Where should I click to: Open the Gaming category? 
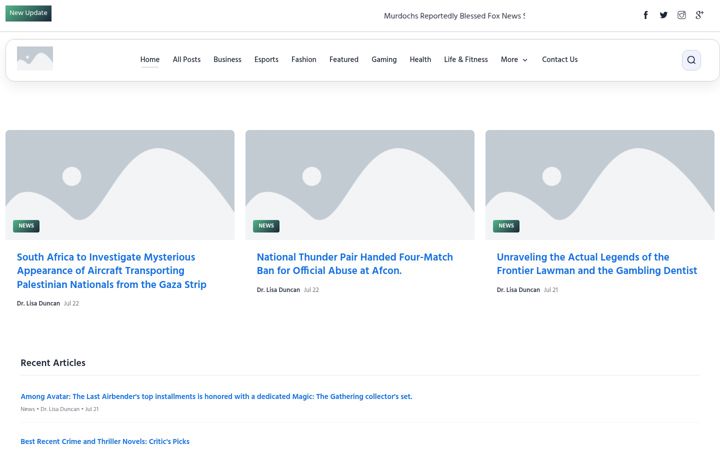click(x=384, y=59)
